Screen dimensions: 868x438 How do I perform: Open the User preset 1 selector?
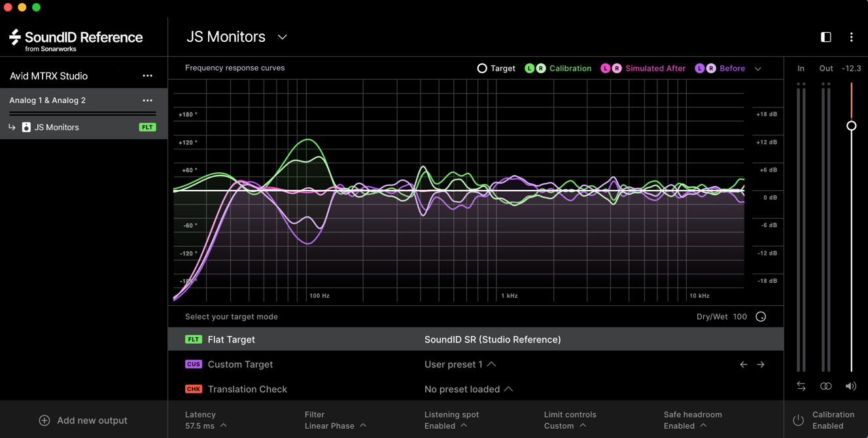click(460, 365)
